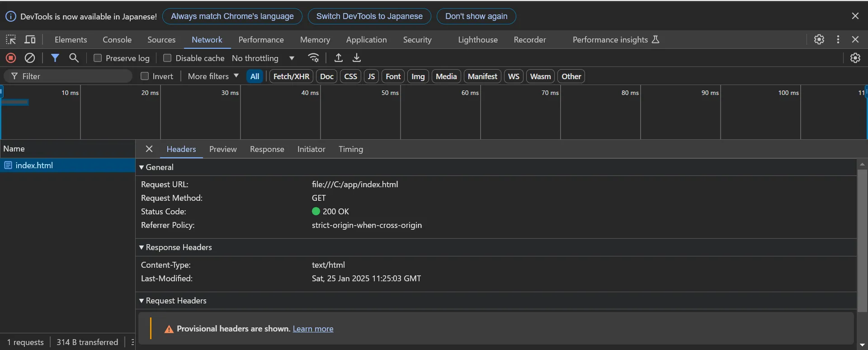868x350 pixels.
Task: Toggle the All request type filter
Action: [255, 76]
